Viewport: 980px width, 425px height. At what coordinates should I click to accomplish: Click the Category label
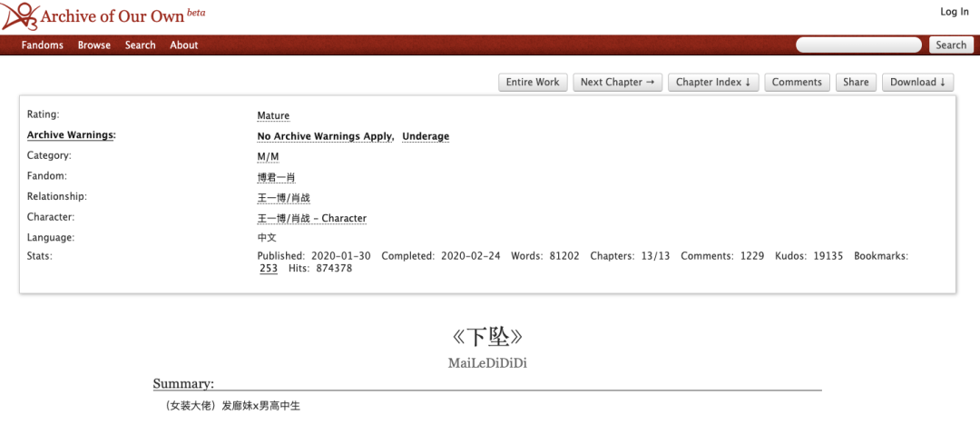(49, 155)
